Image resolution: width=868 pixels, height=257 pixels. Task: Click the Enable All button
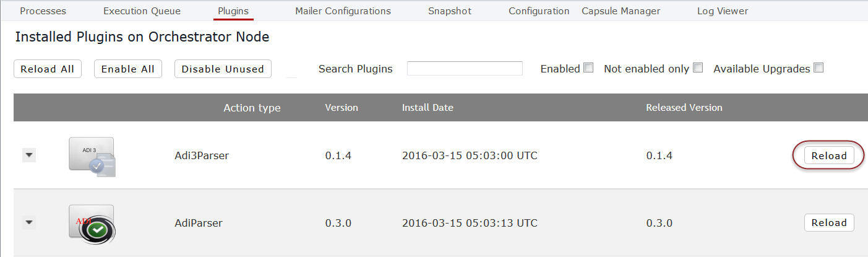tap(128, 69)
